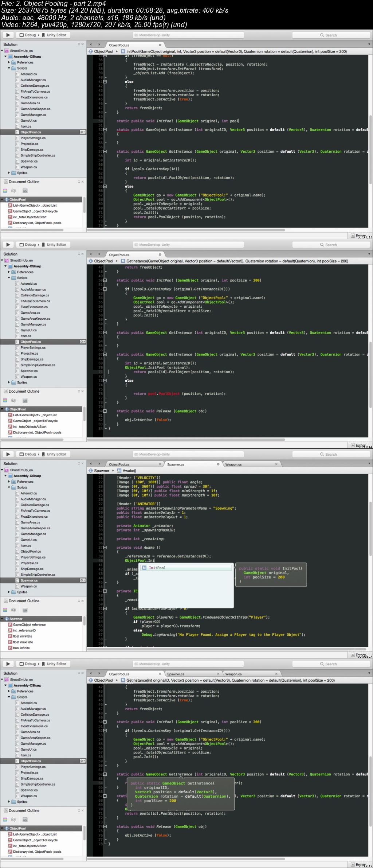The height and width of the screenshot is (868, 373).
Task: Click the Run play button in the third frame
Action: [x=8, y=454]
